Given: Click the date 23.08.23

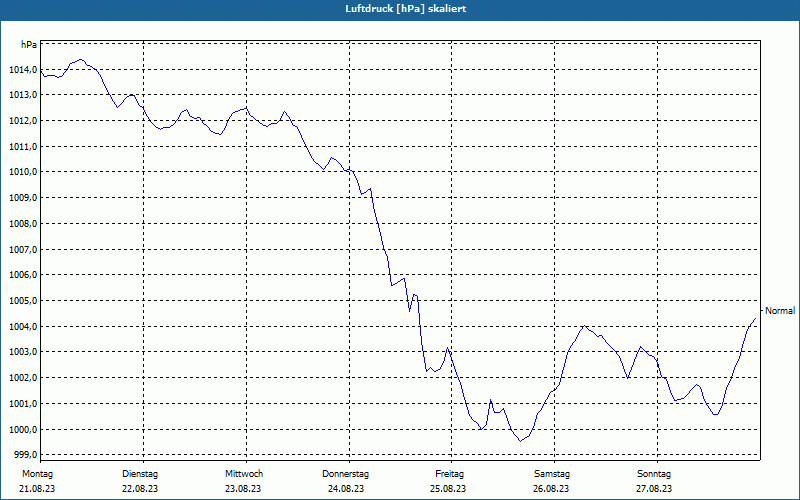Looking at the screenshot, I should (x=243, y=489).
